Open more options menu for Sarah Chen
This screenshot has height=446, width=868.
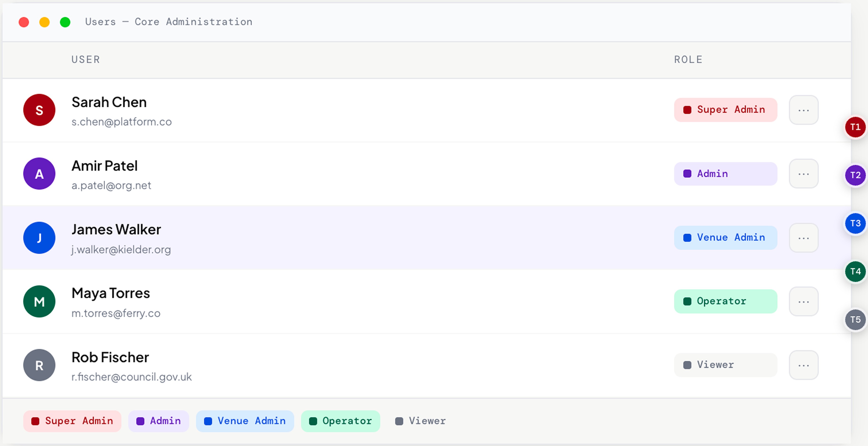pos(803,110)
